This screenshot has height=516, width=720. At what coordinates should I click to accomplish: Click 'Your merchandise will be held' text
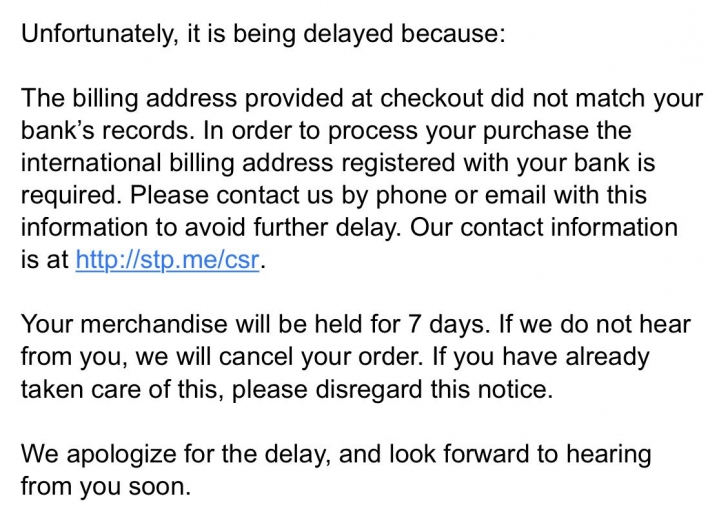click(x=188, y=324)
